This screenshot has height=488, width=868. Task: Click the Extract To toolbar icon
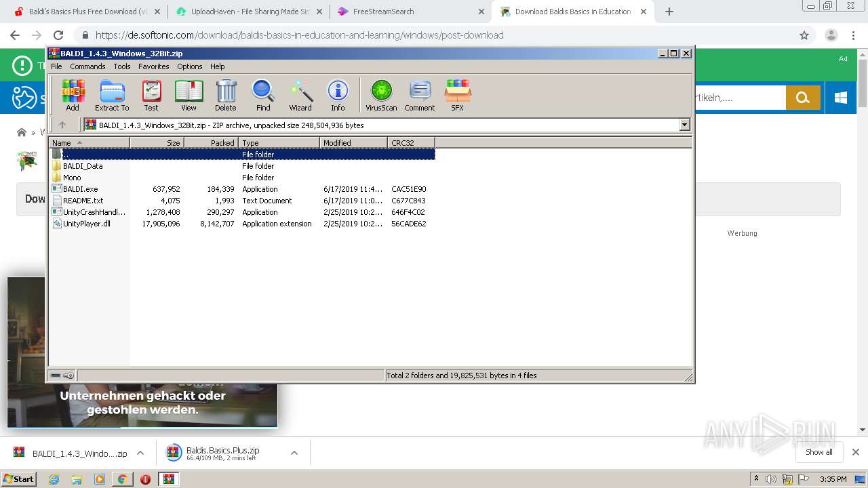coord(112,95)
